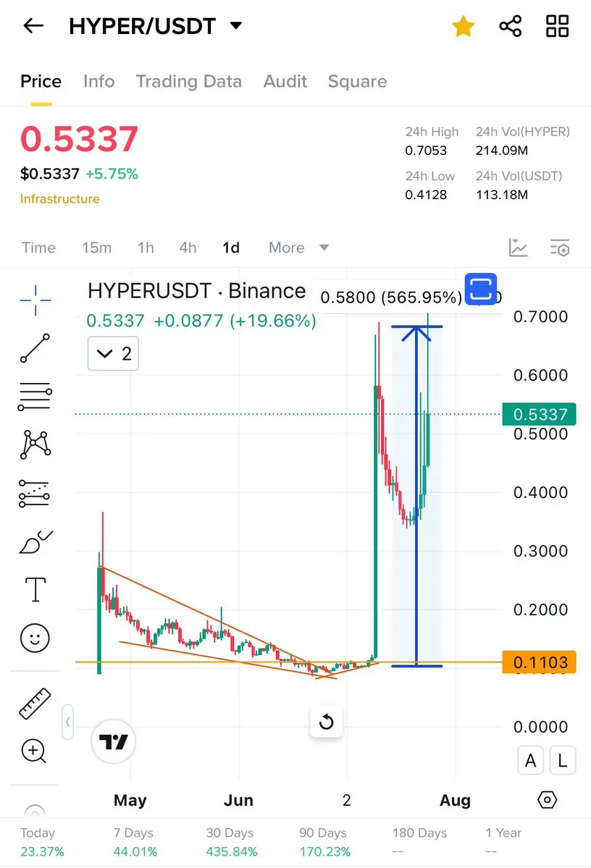Select the Time chart interval

39,248
